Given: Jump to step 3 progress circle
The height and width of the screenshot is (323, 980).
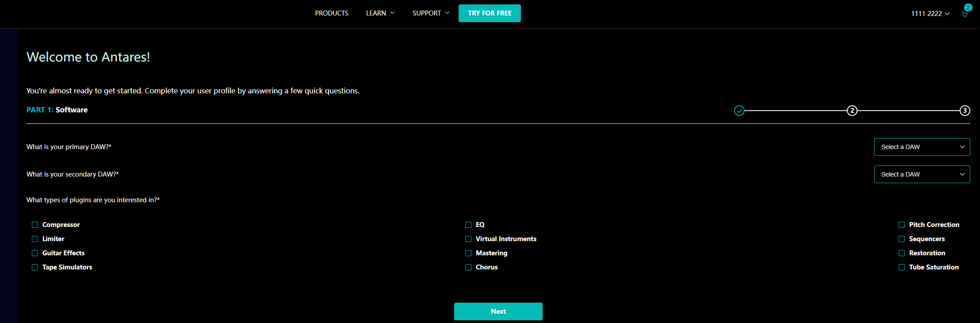Looking at the screenshot, I should pyautogui.click(x=965, y=111).
